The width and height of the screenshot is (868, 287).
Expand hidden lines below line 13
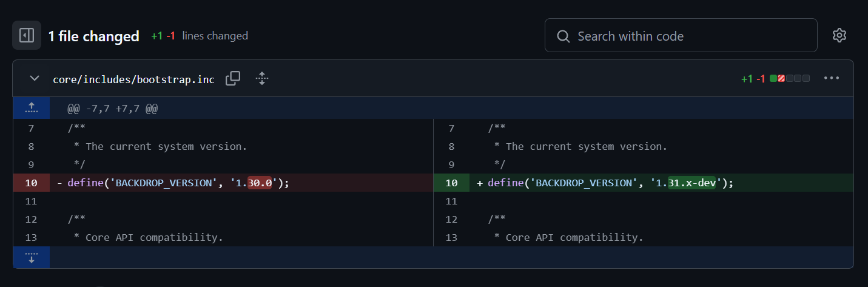coord(32,257)
